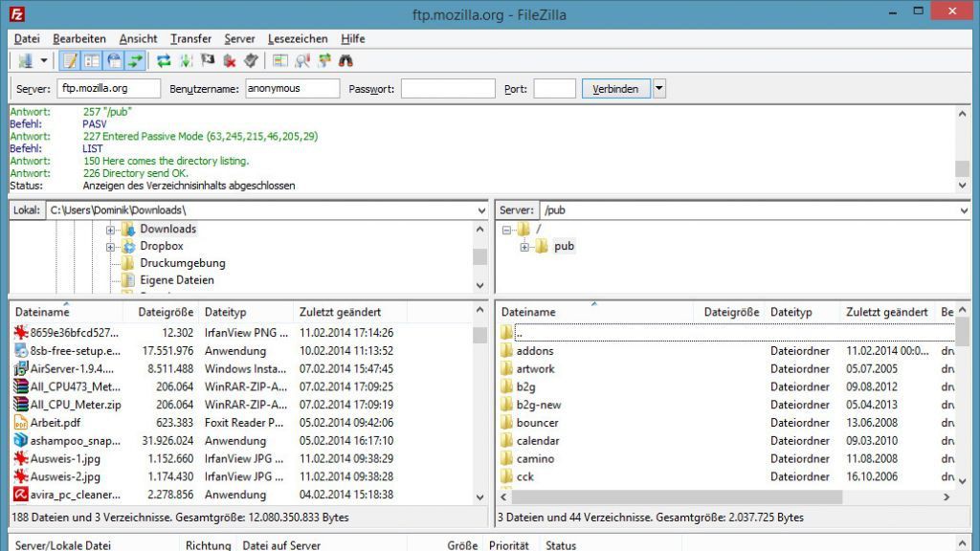Image resolution: width=980 pixels, height=551 pixels.
Task: Click the binoculars file search icon
Action: 345,61
